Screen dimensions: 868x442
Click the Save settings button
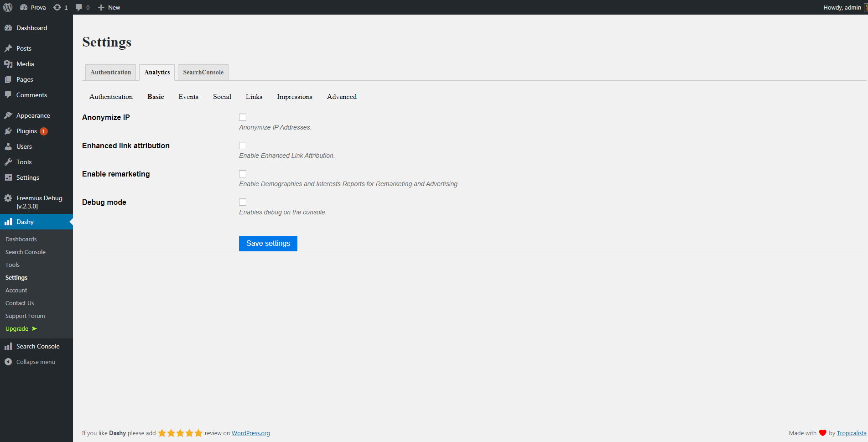click(268, 244)
